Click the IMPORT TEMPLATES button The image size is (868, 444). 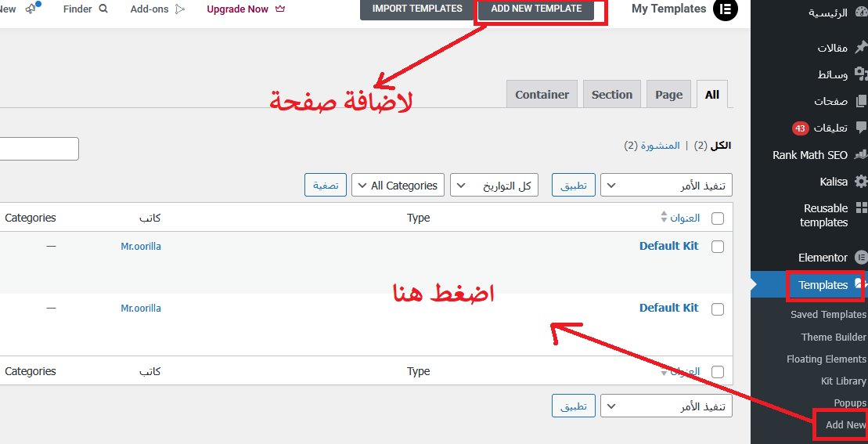(x=417, y=9)
